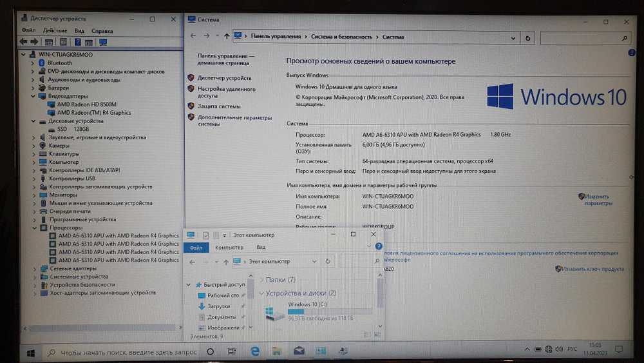Image resolution: width=644 pixels, height=363 pixels.
Task: Open Дополнительные параметры системы link
Action: [x=234, y=121]
